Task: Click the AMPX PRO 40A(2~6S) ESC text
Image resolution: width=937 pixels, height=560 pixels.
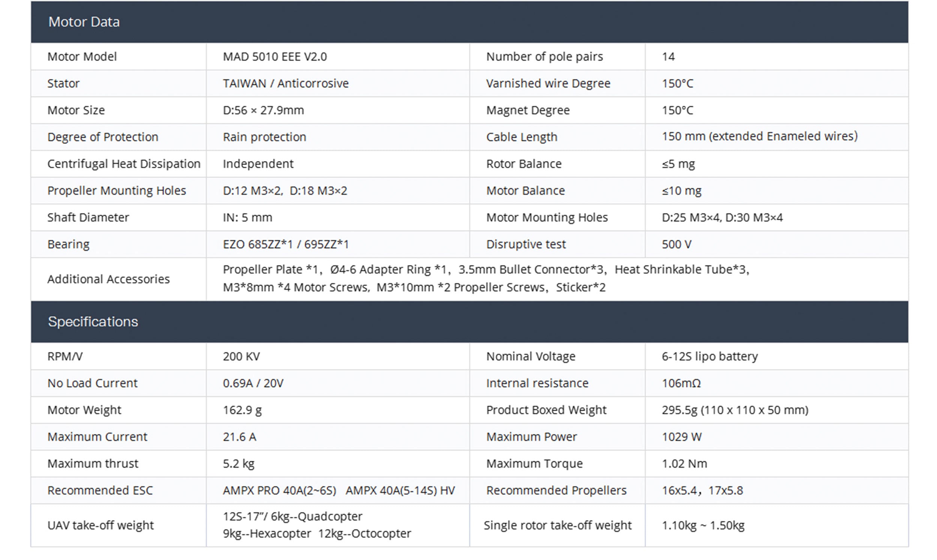Action: coord(279,490)
